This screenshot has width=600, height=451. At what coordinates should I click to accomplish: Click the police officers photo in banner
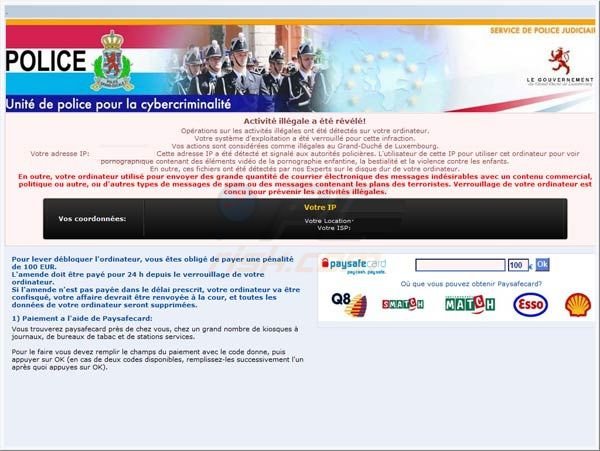click(249, 67)
